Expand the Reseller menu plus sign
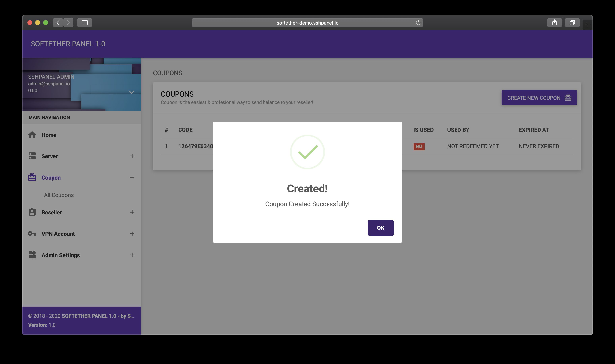The width and height of the screenshot is (615, 364). tap(132, 212)
